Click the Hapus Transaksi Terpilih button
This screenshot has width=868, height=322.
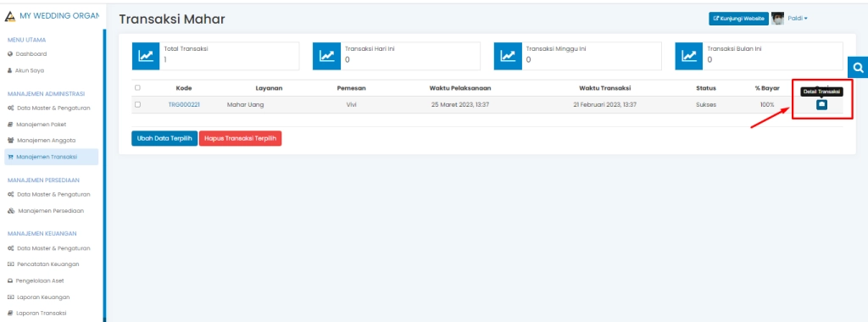(x=240, y=139)
